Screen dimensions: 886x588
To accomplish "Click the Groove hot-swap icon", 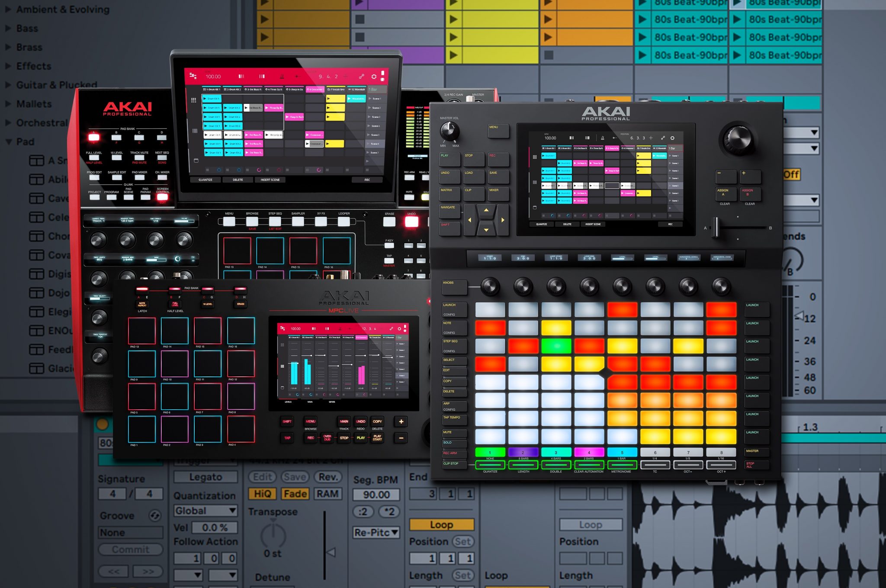I will (x=154, y=515).
